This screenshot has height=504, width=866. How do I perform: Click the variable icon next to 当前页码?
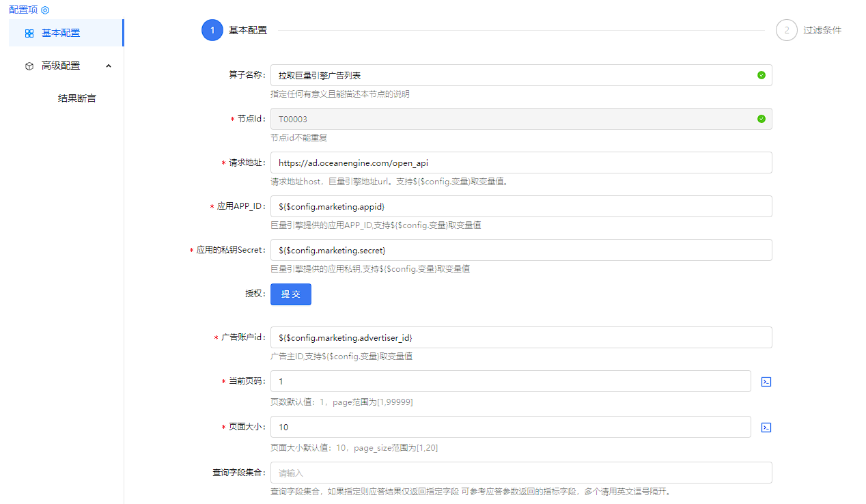pos(766,382)
